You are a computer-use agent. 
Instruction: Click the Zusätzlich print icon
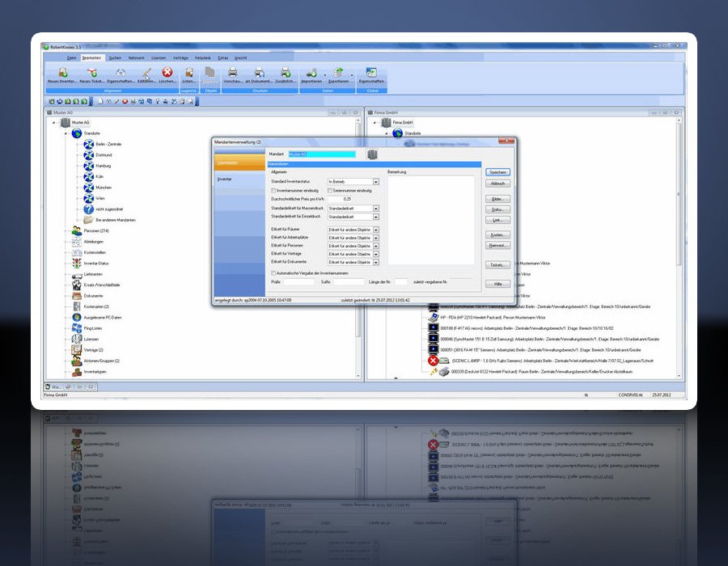click(285, 73)
